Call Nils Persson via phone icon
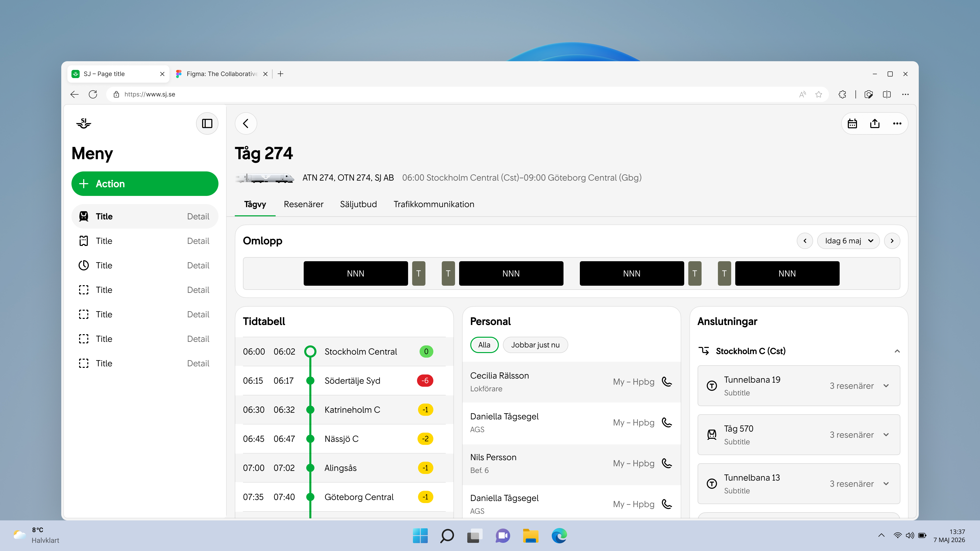Image resolution: width=980 pixels, height=551 pixels. click(667, 463)
